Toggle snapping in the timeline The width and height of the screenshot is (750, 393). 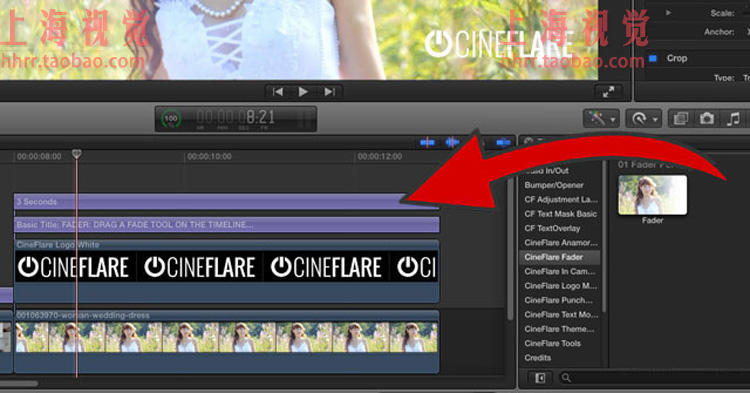(x=503, y=142)
